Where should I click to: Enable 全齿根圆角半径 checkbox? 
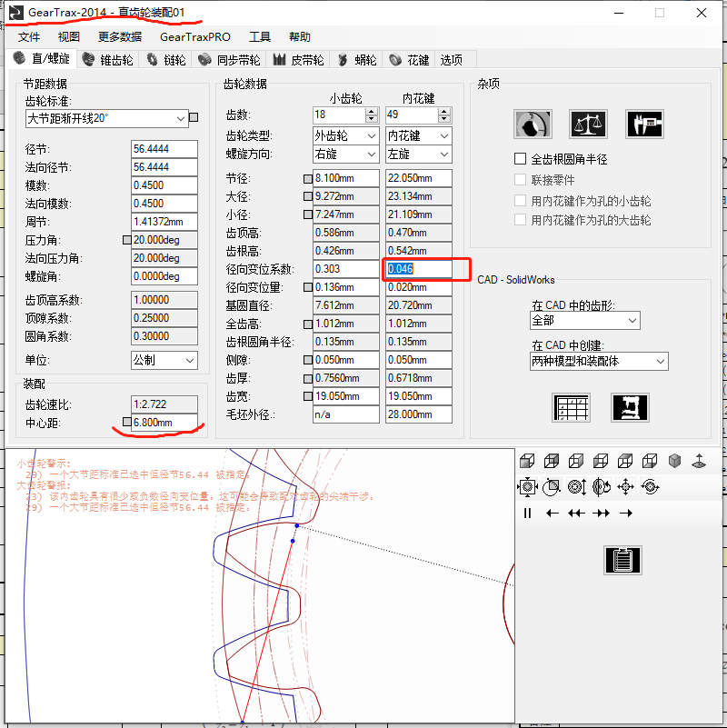click(520, 159)
